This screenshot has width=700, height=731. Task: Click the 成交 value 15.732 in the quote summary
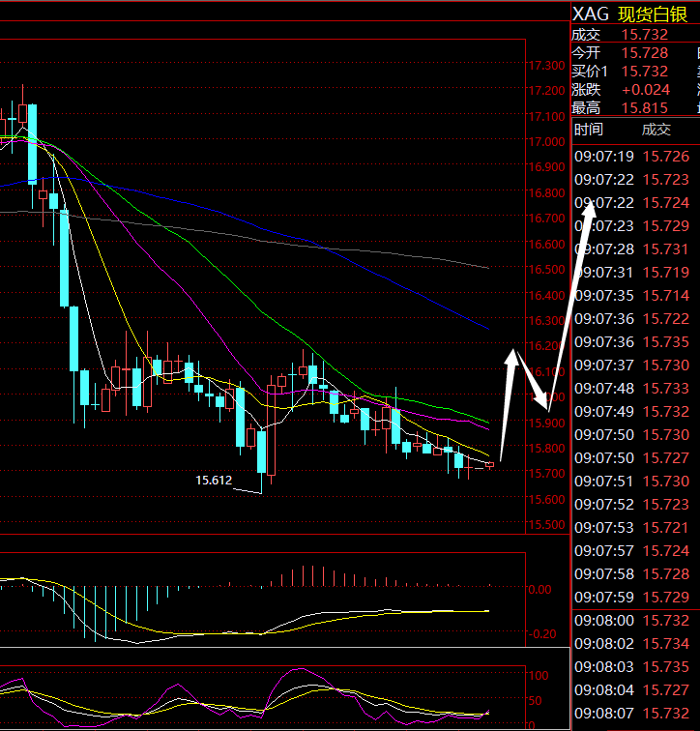tap(645, 35)
